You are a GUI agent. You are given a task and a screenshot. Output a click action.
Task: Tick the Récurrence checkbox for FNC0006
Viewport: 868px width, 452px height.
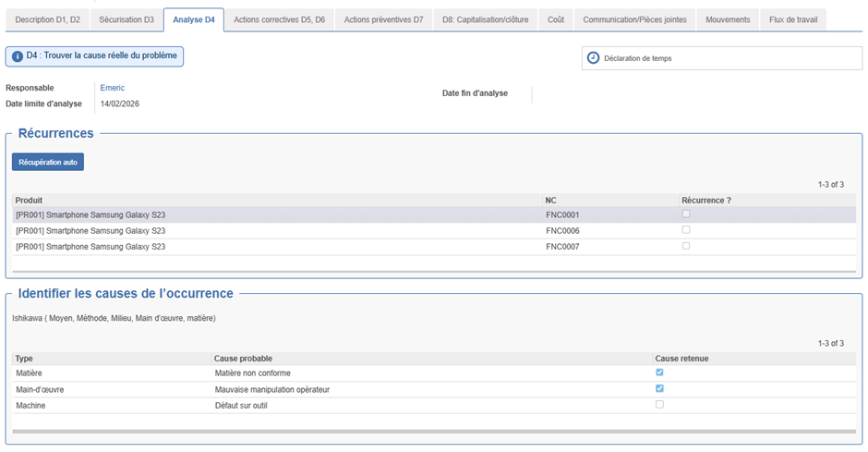pos(685,230)
